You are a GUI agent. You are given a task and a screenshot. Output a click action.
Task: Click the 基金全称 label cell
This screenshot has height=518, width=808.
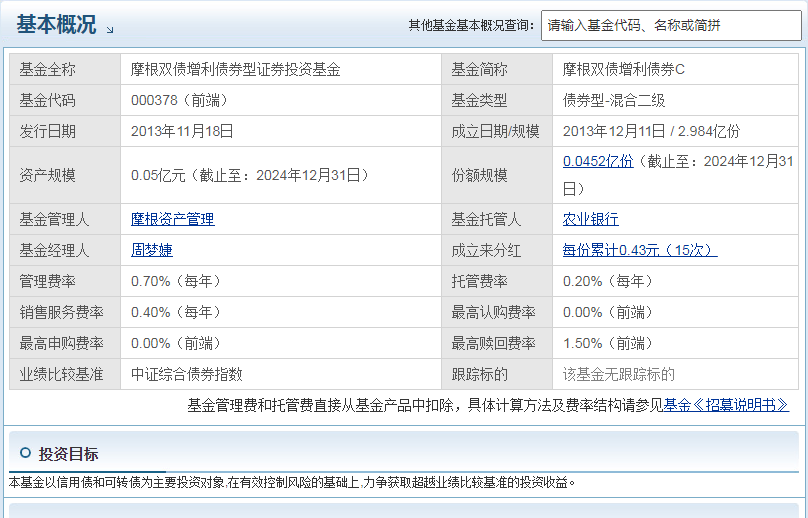[65, 69]
